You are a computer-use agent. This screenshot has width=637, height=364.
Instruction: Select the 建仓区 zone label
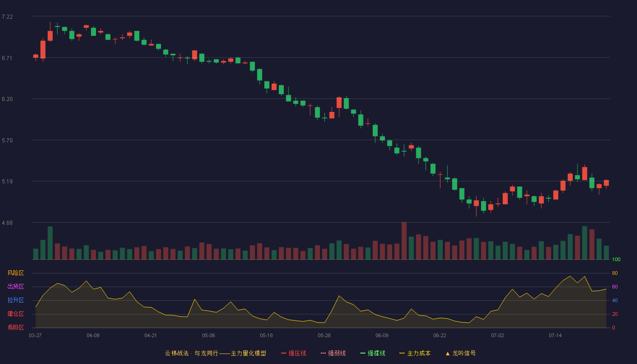coord(15,314)
